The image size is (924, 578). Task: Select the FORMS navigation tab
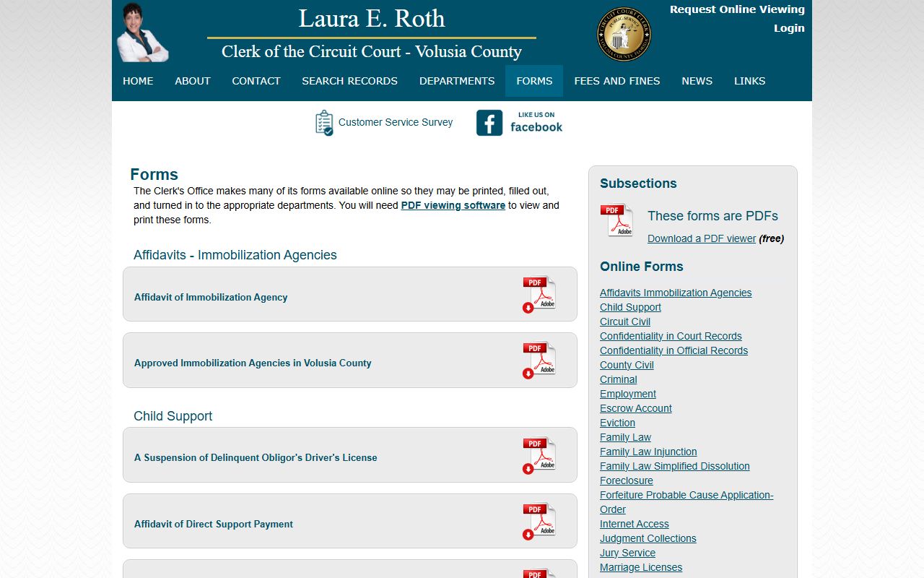pos(534,81)
